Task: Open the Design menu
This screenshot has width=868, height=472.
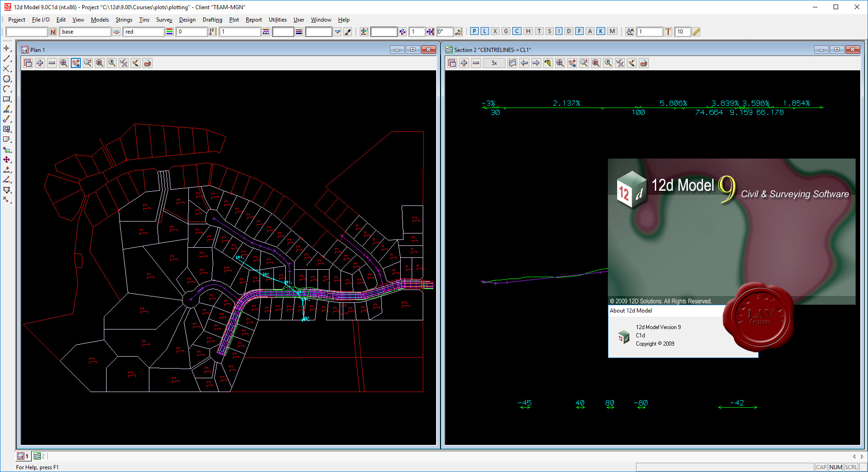Action: coord(187,20)
